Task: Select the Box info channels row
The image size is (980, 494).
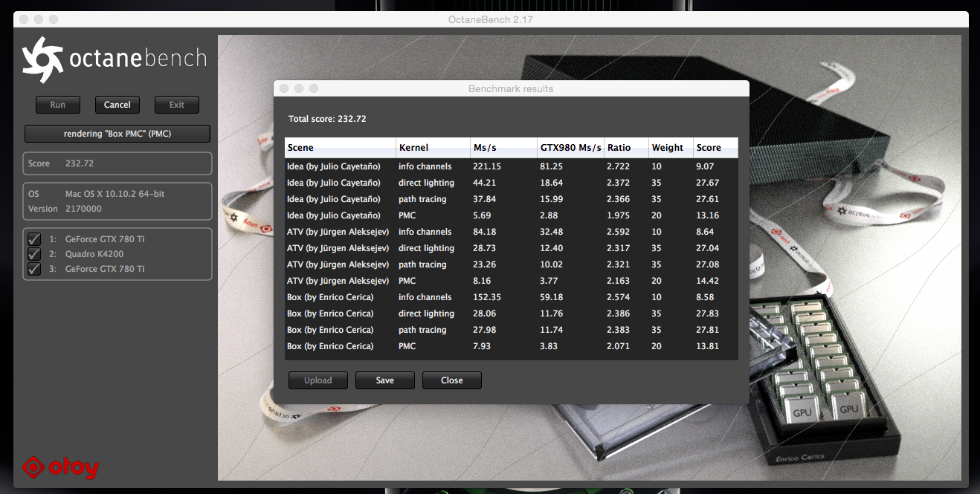Action: pyautogui.click(x=512, y=297)
